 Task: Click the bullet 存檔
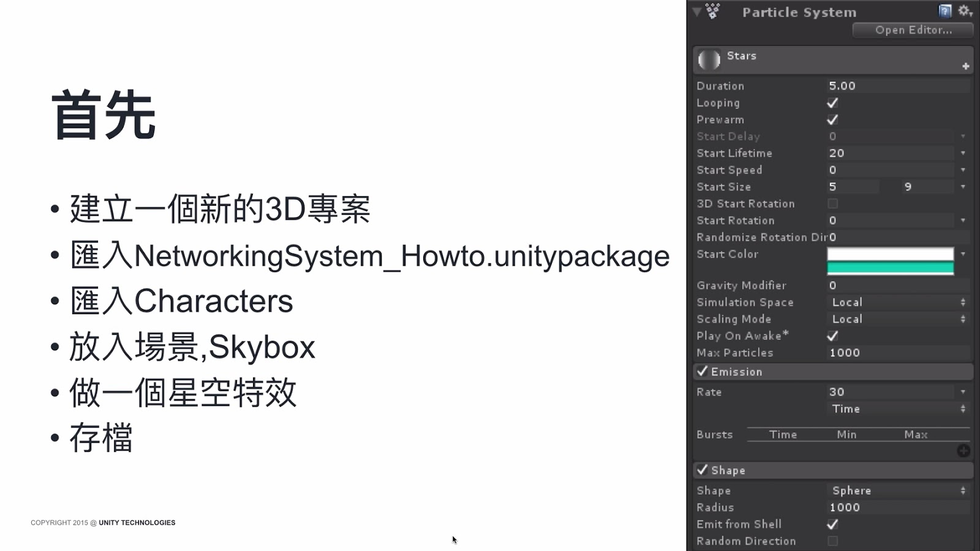click(x=100, y=438)
